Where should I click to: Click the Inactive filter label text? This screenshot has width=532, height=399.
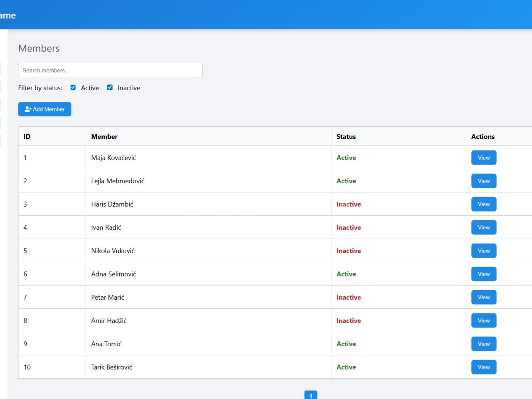coord(129,88)
